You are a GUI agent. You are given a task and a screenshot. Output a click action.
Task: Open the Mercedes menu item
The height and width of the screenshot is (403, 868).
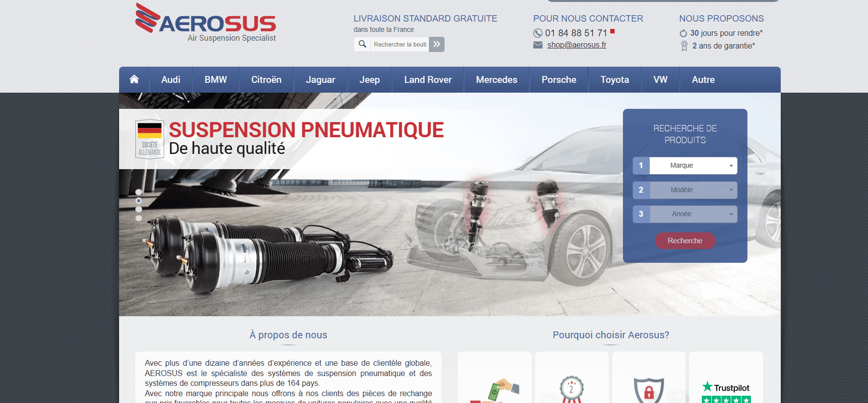pos(496,80)
